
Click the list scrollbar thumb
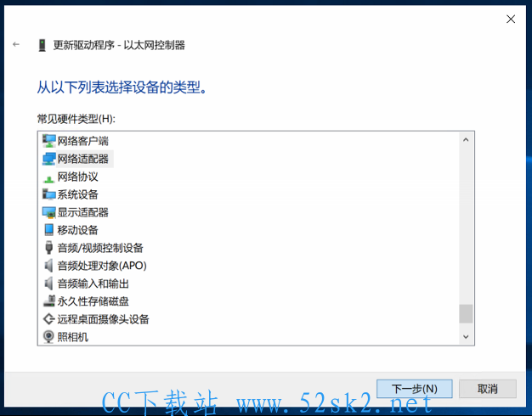coord(466,313)
